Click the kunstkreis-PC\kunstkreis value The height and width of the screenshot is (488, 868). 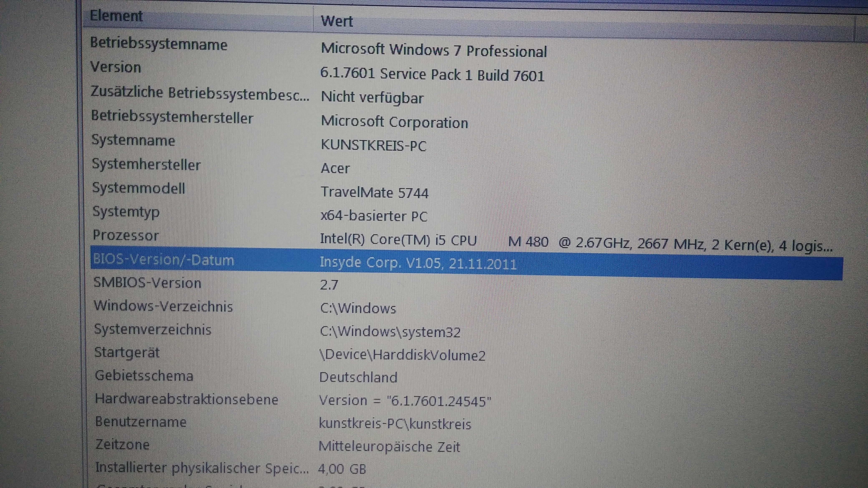click(395, 424)
